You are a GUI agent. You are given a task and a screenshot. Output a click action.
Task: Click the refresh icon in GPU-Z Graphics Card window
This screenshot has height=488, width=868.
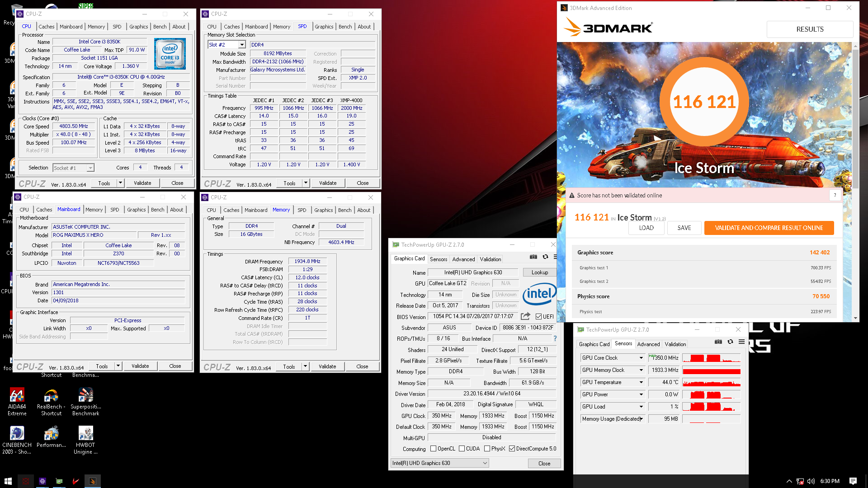tap(545, 257)
